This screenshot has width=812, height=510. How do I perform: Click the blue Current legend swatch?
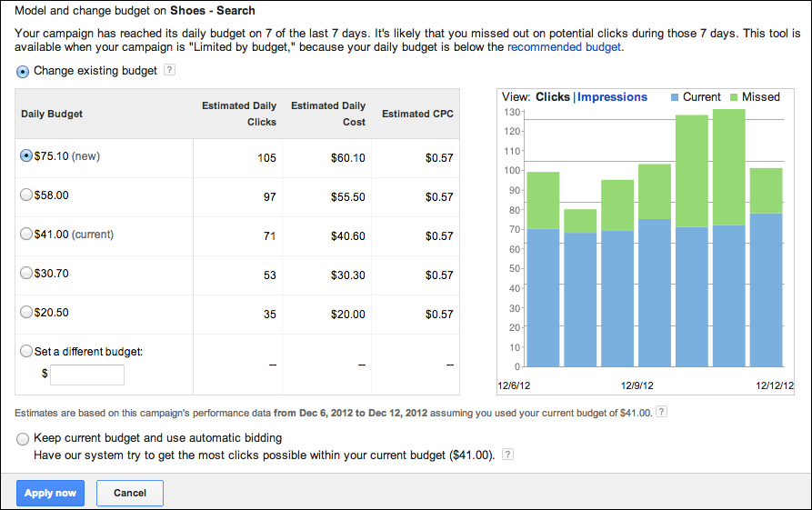tap(674, 97)
